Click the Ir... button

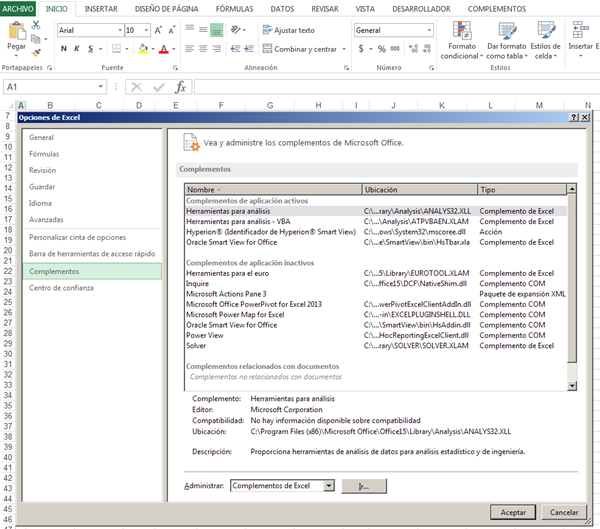364,485
